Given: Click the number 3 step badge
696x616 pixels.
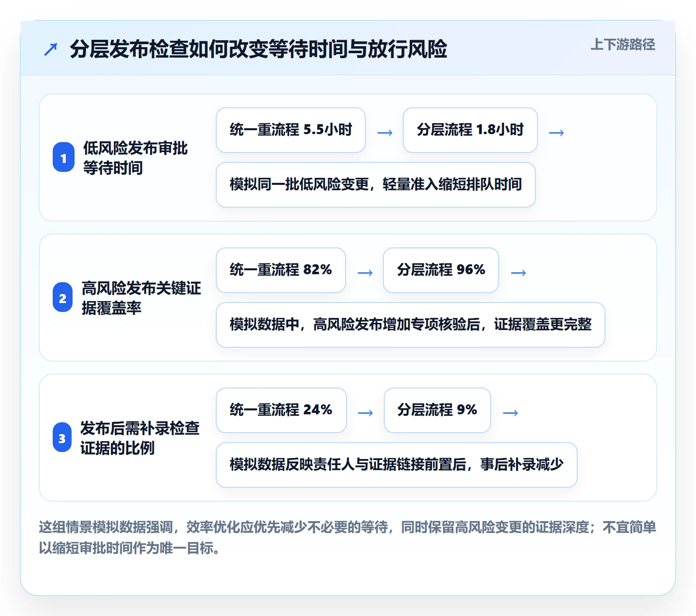Looking at the screenshot, I should point(62,438).
